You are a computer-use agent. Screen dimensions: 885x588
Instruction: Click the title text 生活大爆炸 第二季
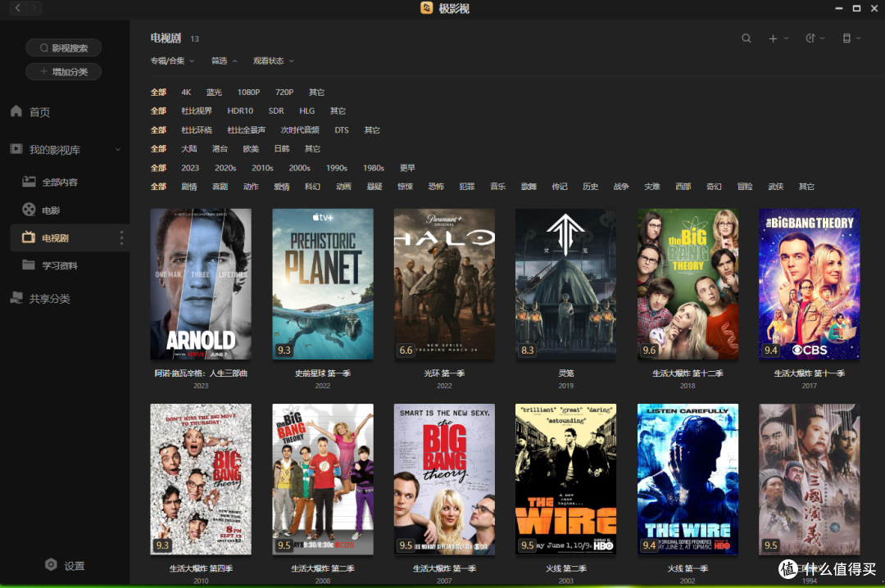point(323,568)
